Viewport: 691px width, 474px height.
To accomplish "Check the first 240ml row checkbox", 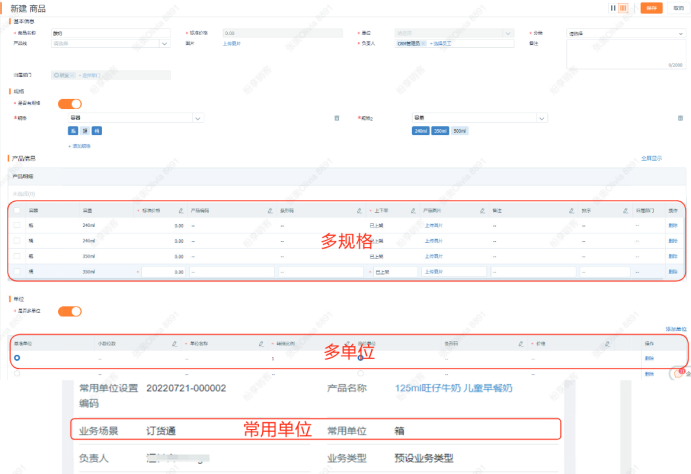I will (x=17, y=226).
